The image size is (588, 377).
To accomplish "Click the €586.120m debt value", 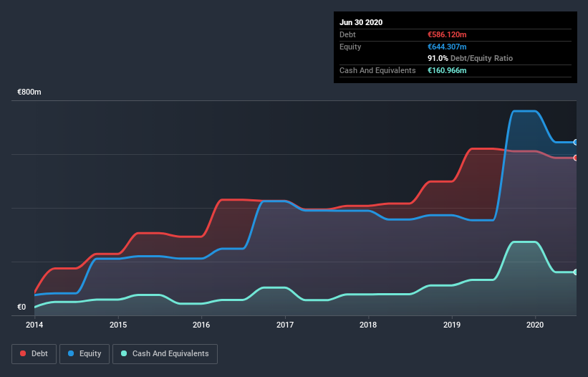I will 447,34.
